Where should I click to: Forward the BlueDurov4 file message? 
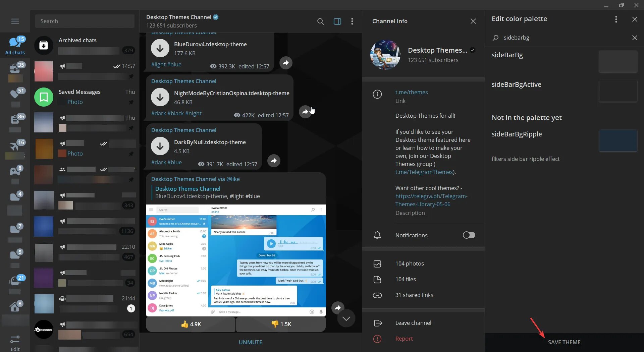pos(286,63)
